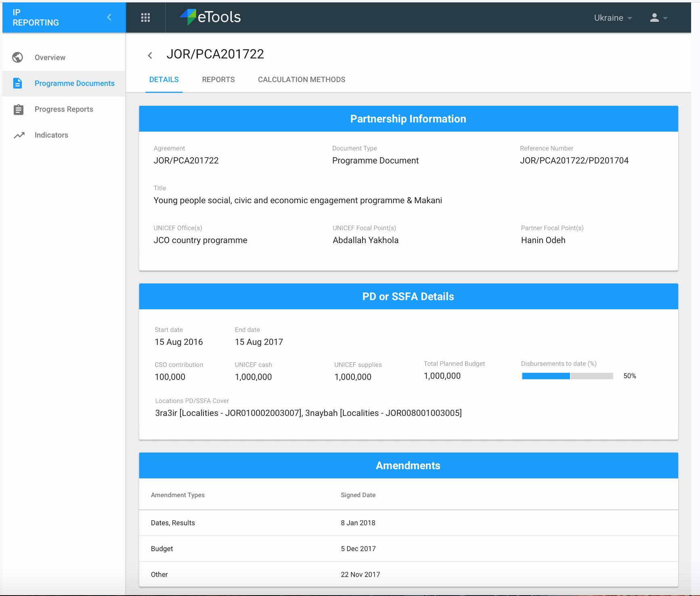
Task: Select the Overview globe icon in sidebar
Action: [x=17, y=57]
